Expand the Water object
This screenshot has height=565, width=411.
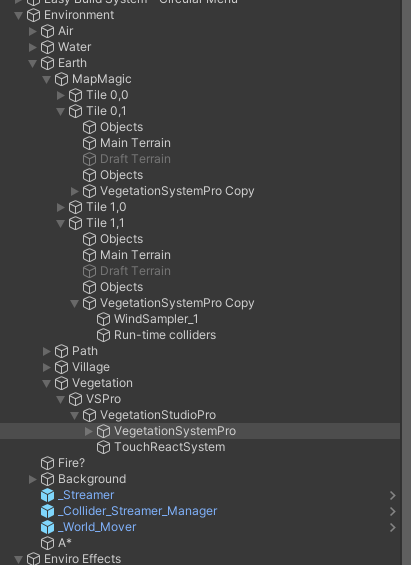coord(33,47)
